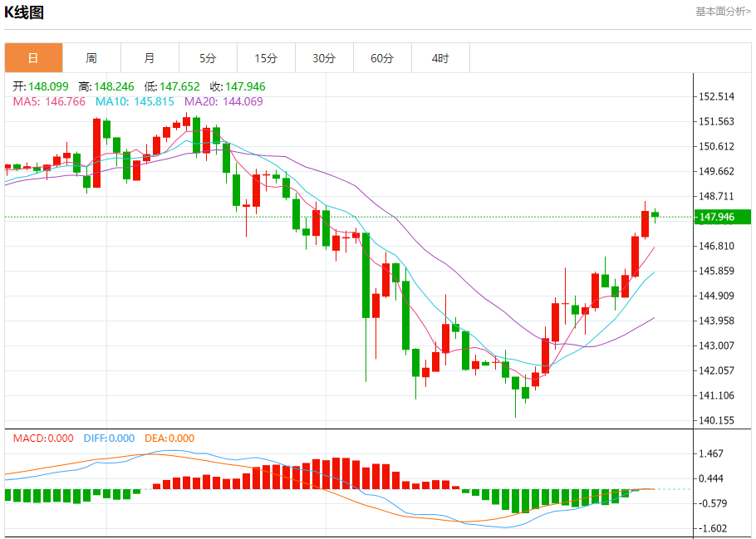Select the 日 daily chart tab

point(34,58)
